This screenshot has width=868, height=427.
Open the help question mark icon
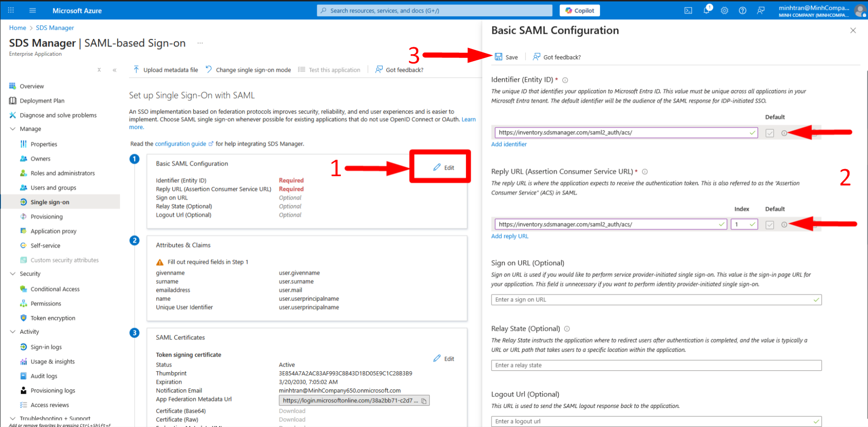(742, 10)
